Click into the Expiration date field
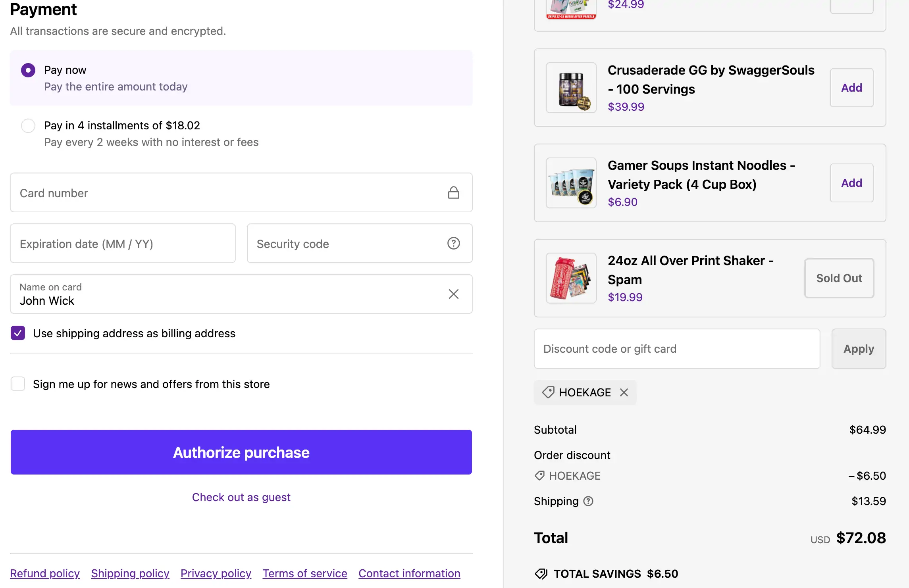909x588 pixels. (123, 244)
